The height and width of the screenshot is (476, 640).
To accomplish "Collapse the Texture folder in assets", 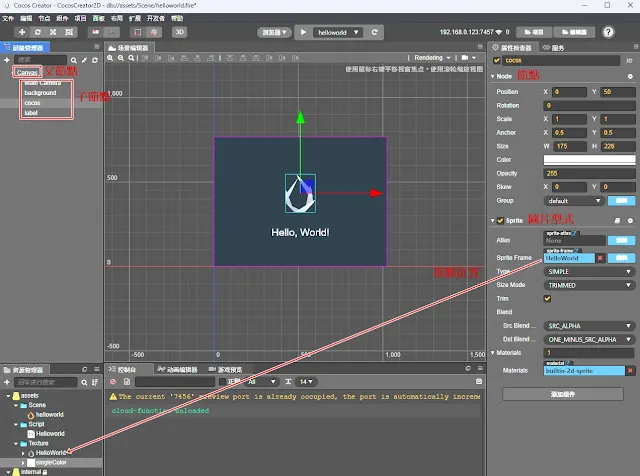I will [x=16, y=442].
